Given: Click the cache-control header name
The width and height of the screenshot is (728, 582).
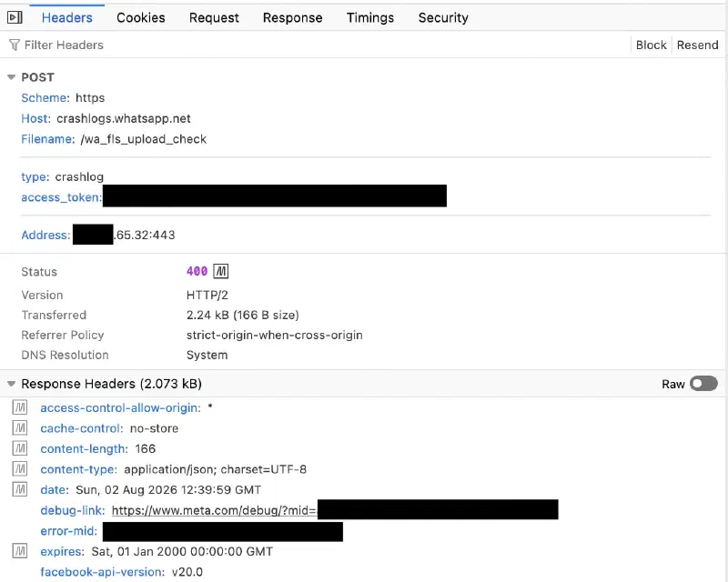Looking at the screenshot, I should click(x=81, y=428).
